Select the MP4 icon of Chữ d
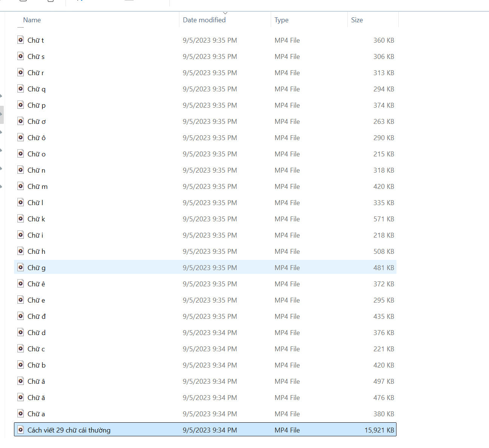 [x=21, y=332]
